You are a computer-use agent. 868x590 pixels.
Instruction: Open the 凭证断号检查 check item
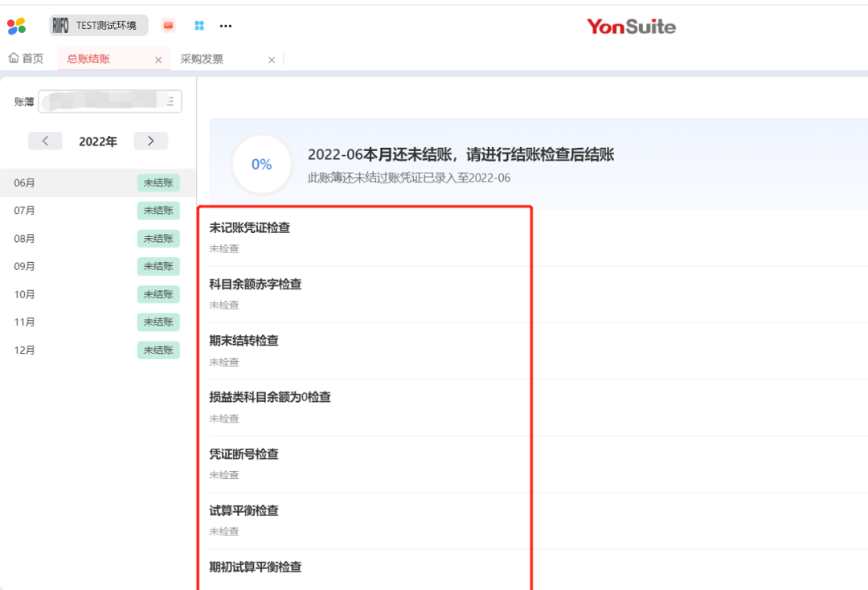[x=244, y=454]
